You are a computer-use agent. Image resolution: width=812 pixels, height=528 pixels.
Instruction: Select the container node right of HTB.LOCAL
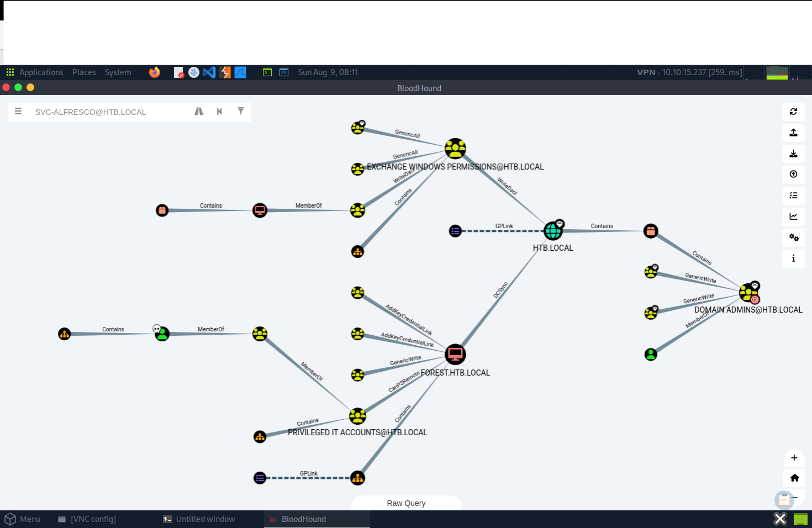[651, 231]
